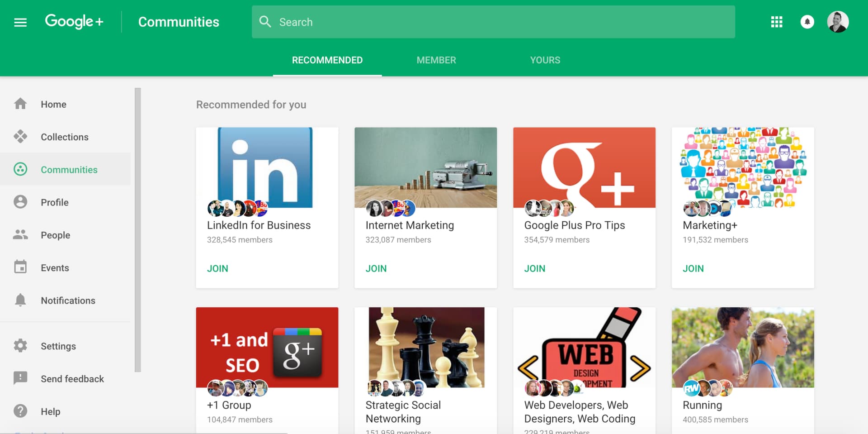Click the sidebar vertical scrollbar
The width and height of the screenshot is (868, 434).
coord(138,229)
